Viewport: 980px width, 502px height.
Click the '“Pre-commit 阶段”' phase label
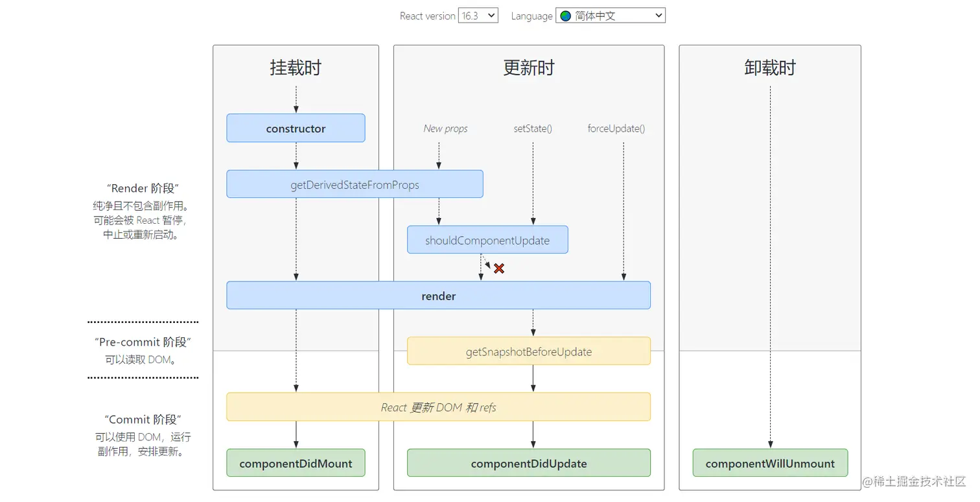click(143, 342)
